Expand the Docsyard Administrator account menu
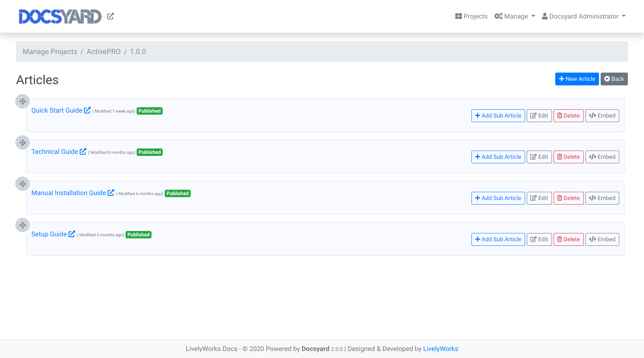This screenshot has width=644, height=358. pos(584,16)
